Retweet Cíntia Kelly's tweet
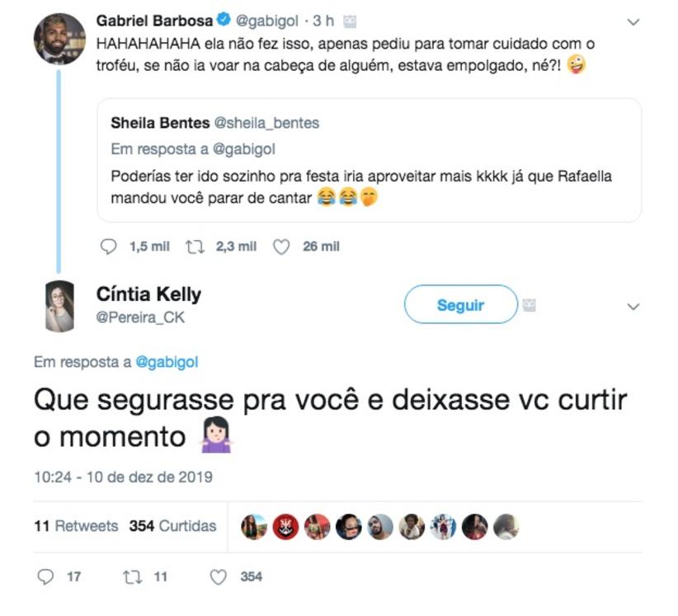 pyautogui.click(x=132, y=577)
